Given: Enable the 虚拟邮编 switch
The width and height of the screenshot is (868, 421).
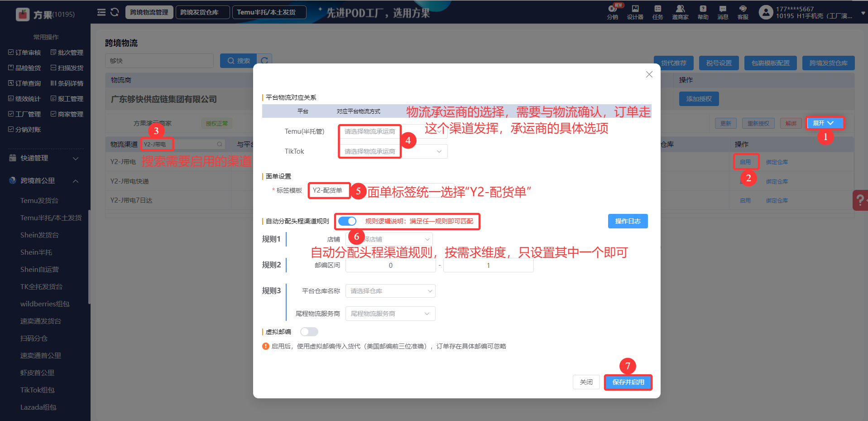Looking at the screenshot, I should tap(309, 332).
